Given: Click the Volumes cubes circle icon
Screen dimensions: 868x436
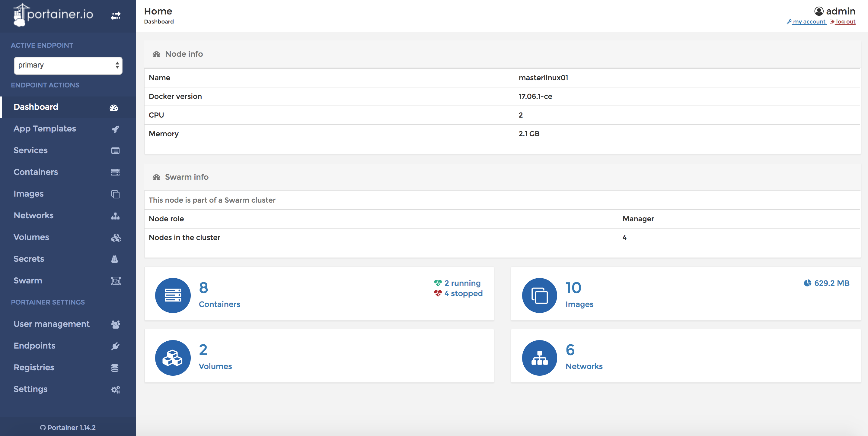Looking at the screenshot, I should (x=173, y=358).
